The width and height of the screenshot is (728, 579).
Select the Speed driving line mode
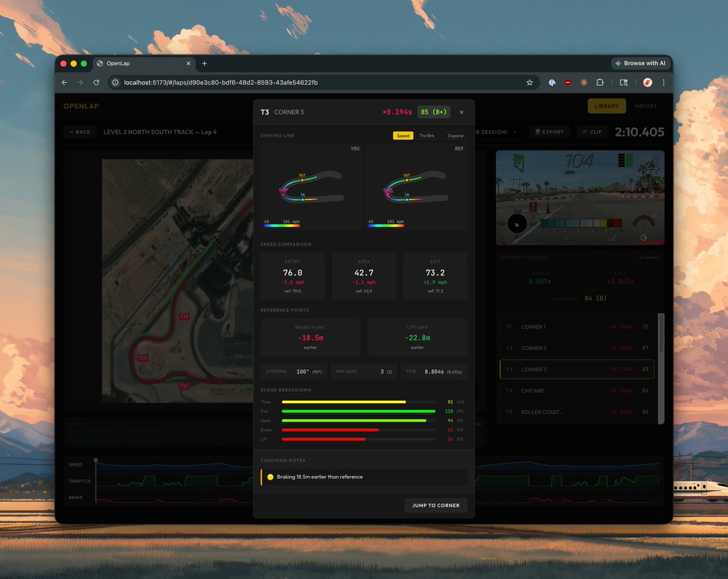[403, 136]
